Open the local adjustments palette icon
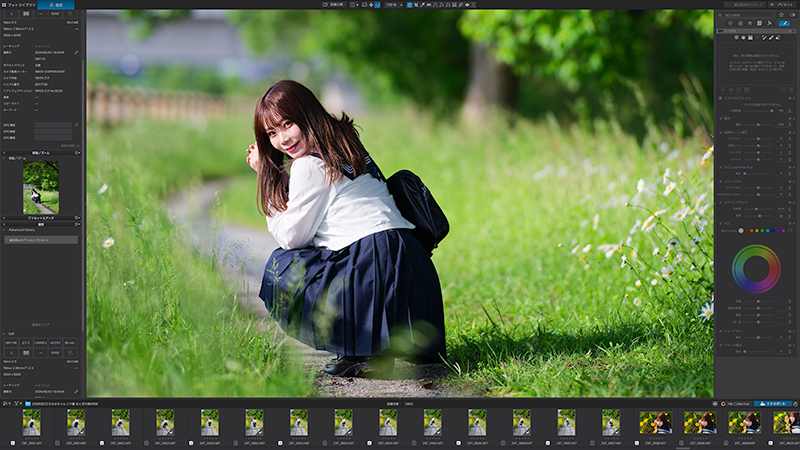 [x=784, y=23]
